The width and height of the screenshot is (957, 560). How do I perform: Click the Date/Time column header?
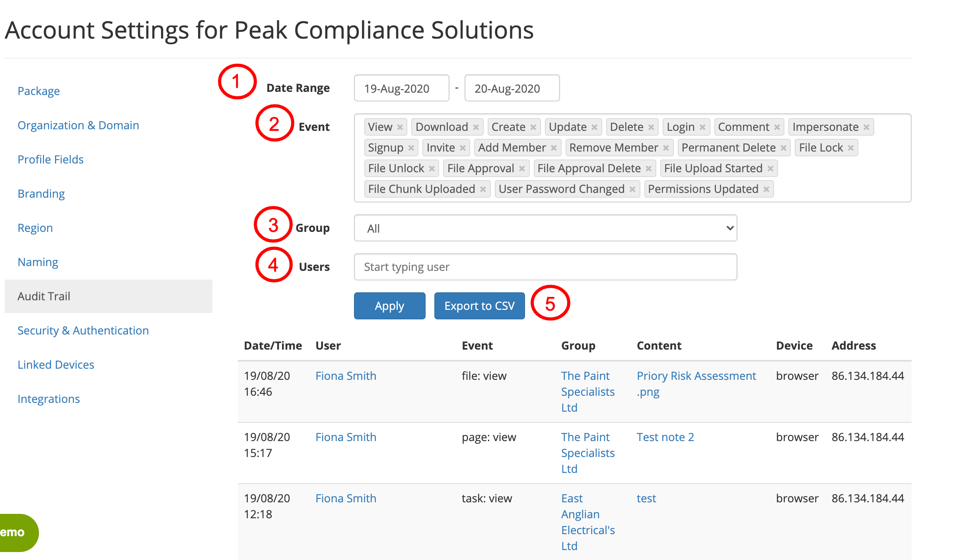(273, 346)
